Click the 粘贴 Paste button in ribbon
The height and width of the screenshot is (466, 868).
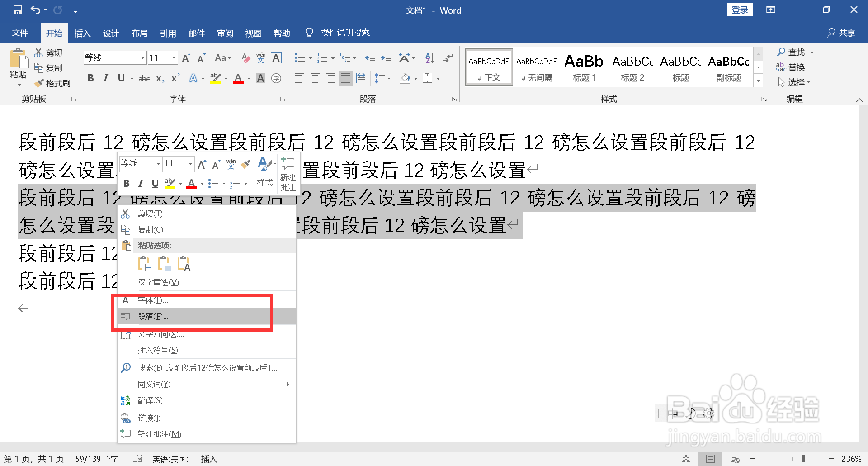(x=18, y=68)
